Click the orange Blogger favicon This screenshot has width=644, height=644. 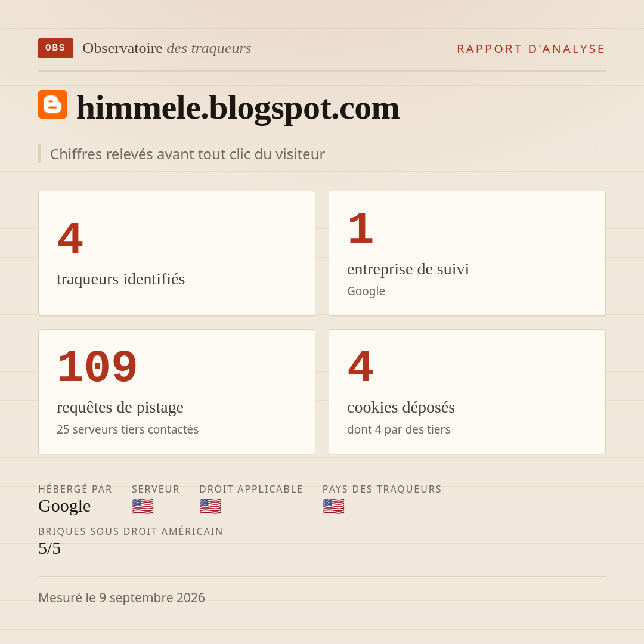click(x=52, y=104)
